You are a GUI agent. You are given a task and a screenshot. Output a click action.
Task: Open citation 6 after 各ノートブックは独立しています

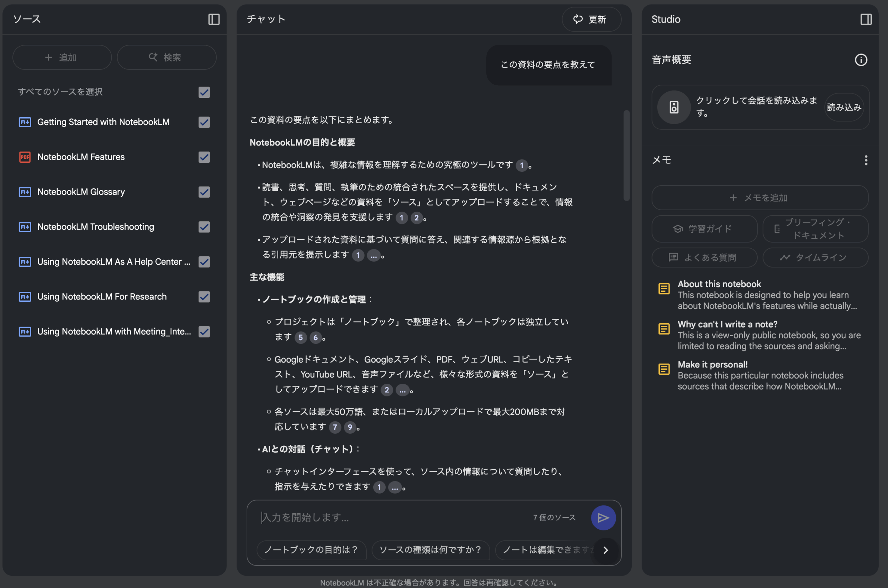click(315, 338)
